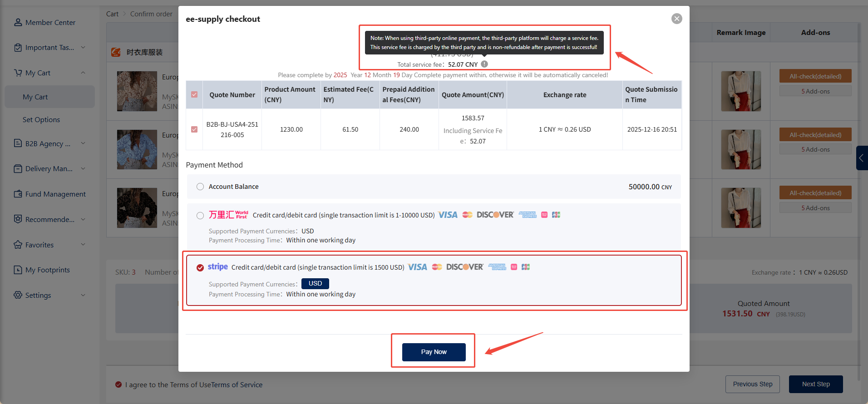Click the Delivery Management box icon
This screenshot has height=404, width=868.
tap(18, 168)
